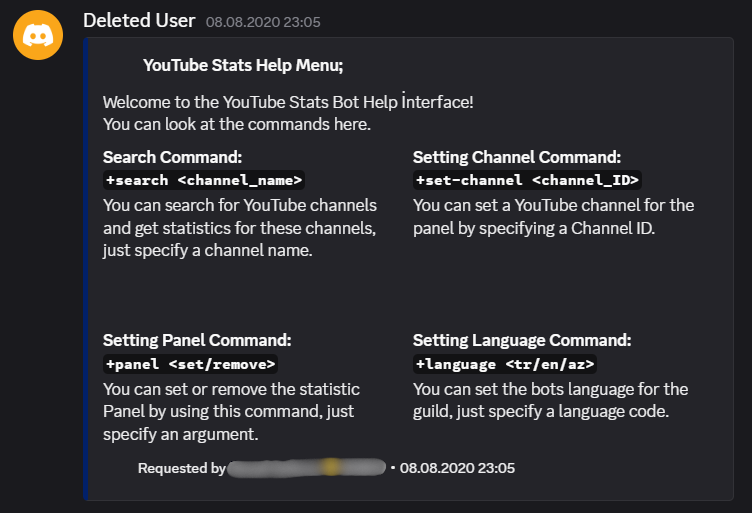Select the +search <channel_name> code block
Screen dimensions: 752x513
(x=204, y=180)
